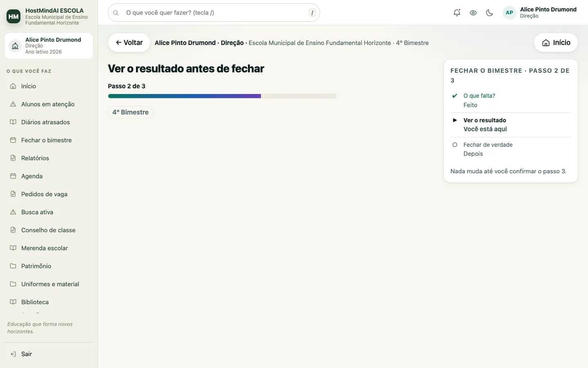Select Merenda escolar menu item
Viewport: 588px width, 368px height.
coord(49,248)
